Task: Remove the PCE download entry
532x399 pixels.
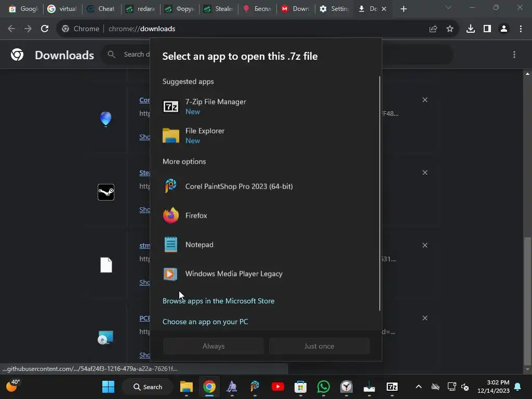Action: 425,318
